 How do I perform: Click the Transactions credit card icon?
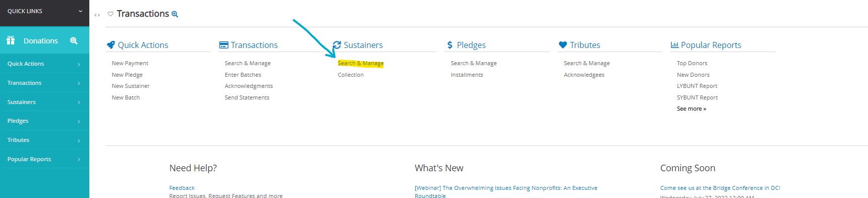click(x=224, y=45)
